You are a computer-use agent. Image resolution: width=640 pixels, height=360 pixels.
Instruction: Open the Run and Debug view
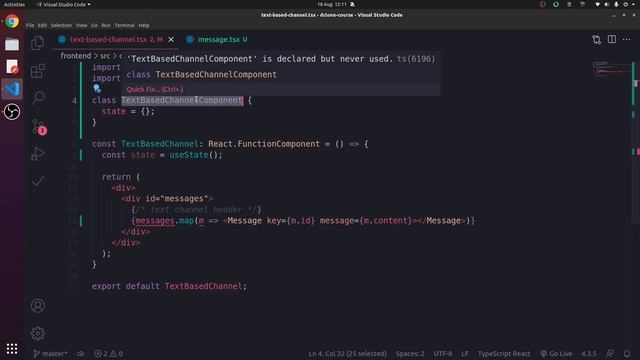point(38,153)
